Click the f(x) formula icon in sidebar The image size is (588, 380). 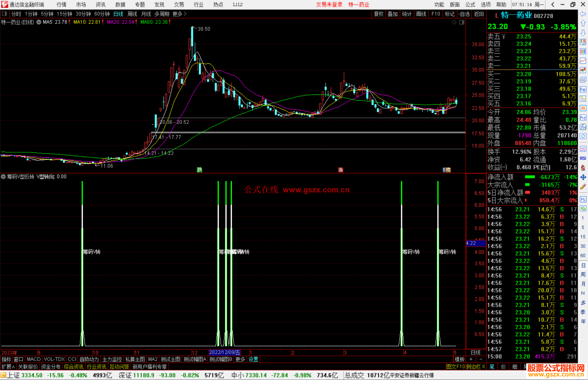click(583, 127)
